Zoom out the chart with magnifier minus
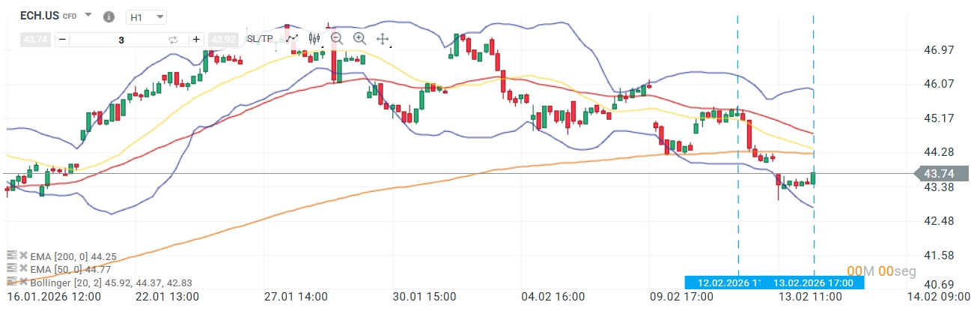Image resolution: width=980 pixels, height=311 pixels. [x=337, y=38]
